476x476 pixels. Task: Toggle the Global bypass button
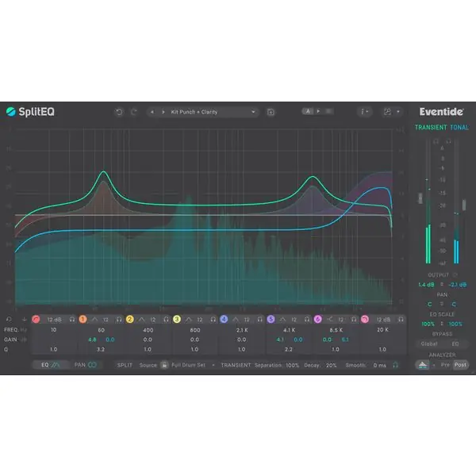tap(429, 344)
